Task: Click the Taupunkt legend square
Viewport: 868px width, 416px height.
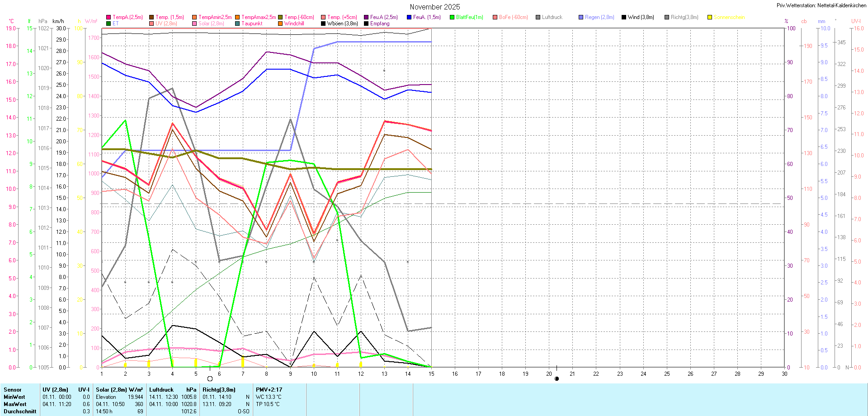Action: pyautogui.click(x=237, y=24)
